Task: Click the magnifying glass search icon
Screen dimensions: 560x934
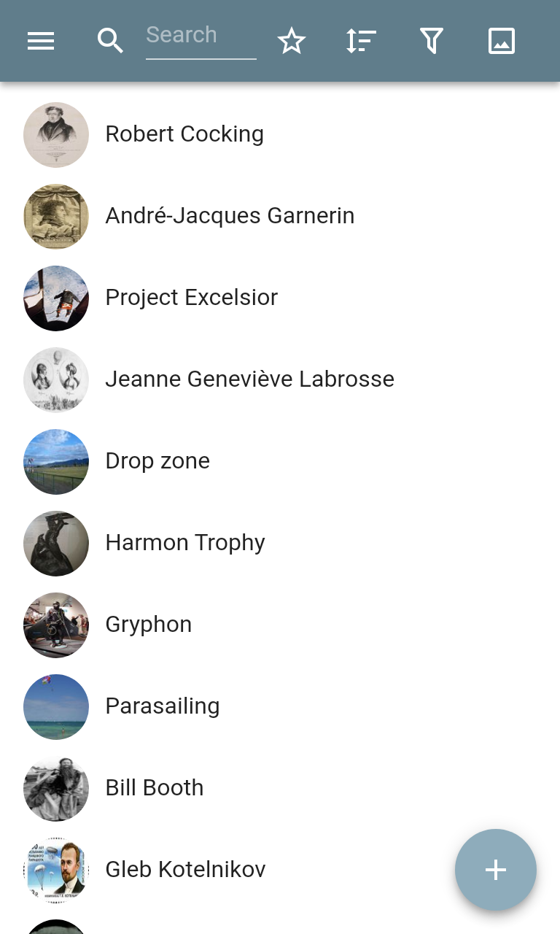Action: (110, 41)
